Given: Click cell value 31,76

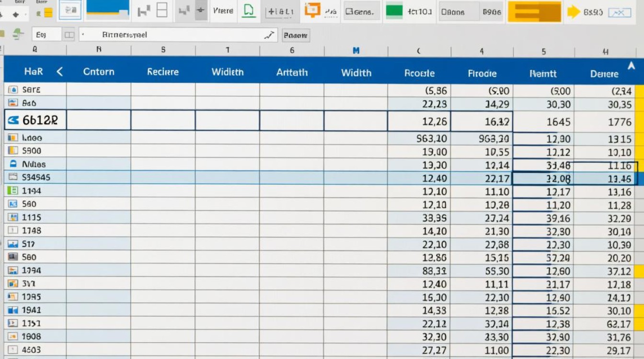Looking at the screenshot, I should click(x=619, y=337).
